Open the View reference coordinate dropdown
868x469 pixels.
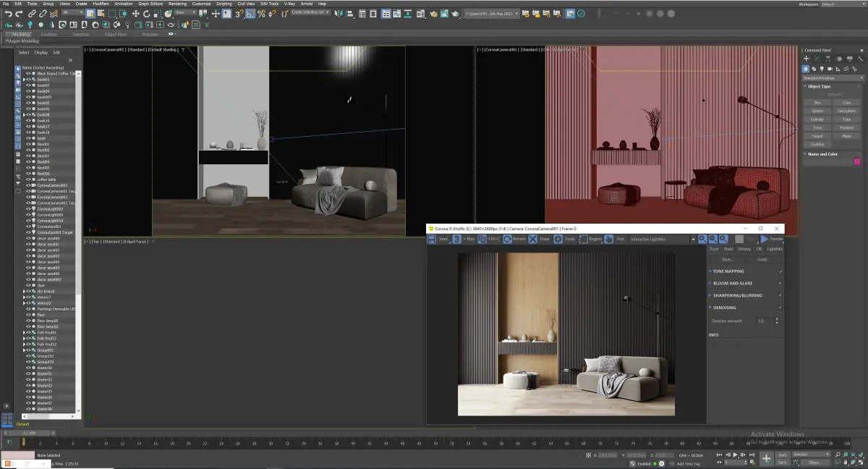coord(184,13)
